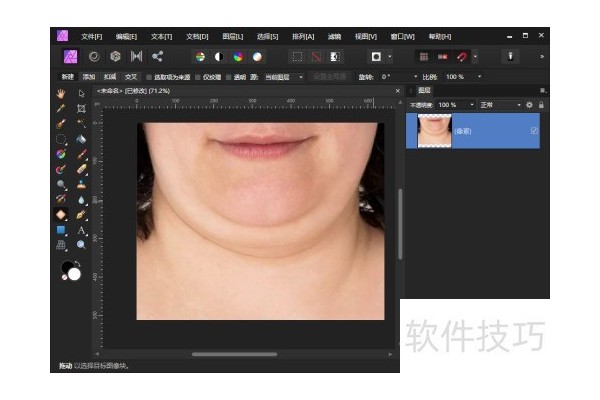This screenshot has width=600, height=400.
Task: Select the Clone stamp tool
Action: pyautogui.click(x=81, y=184)
